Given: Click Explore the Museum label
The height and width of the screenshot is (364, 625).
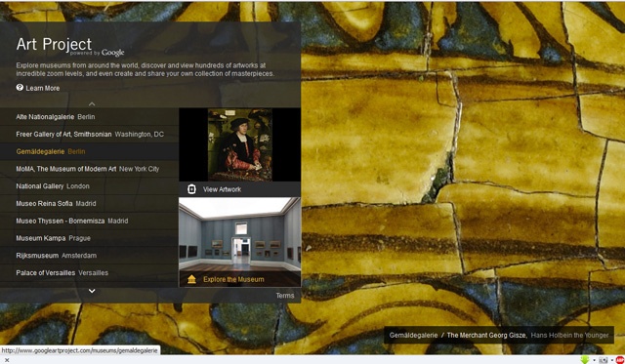Looking at the screenshot, I should pos(233,279).
